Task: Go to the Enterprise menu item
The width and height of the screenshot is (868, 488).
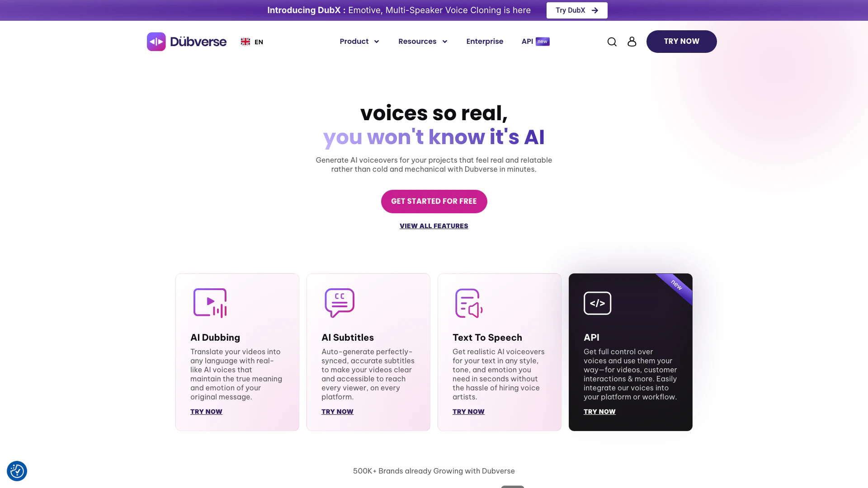Action: [485, 42]
